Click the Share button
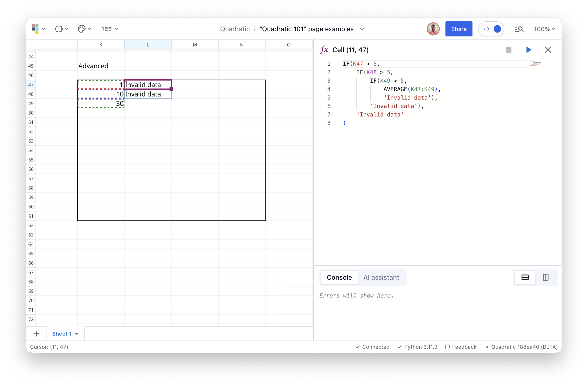This screenshot has height=387, width=588. (x=459, y=29)
